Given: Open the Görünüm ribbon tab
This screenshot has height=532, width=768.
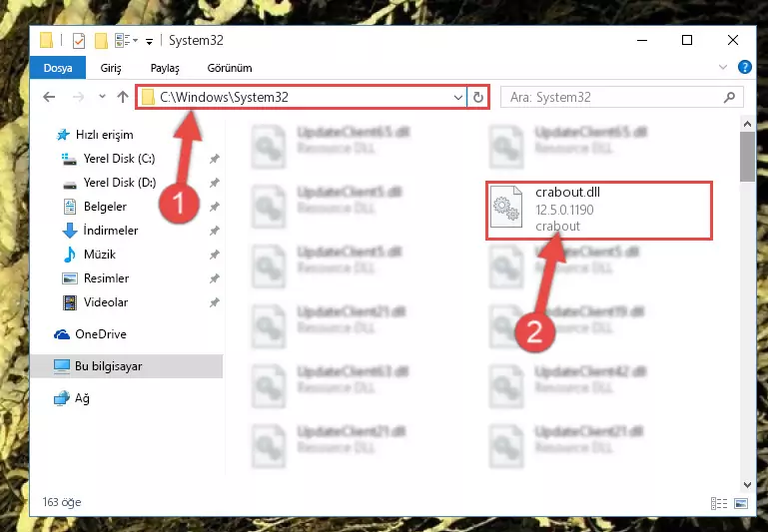Looking at the screenshot, I should [230, 68].
